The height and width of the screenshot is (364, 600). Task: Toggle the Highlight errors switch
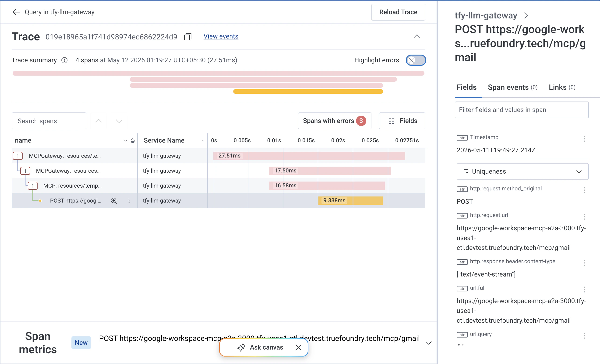click(416, 60)
